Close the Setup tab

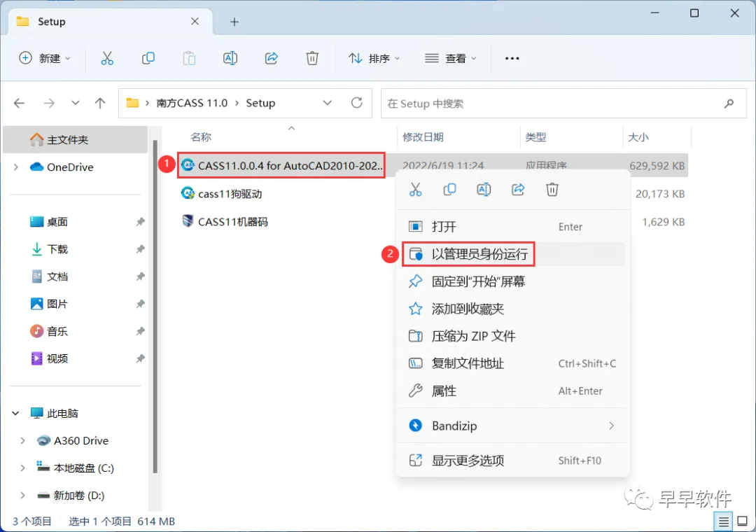click(x=195, y=21)
